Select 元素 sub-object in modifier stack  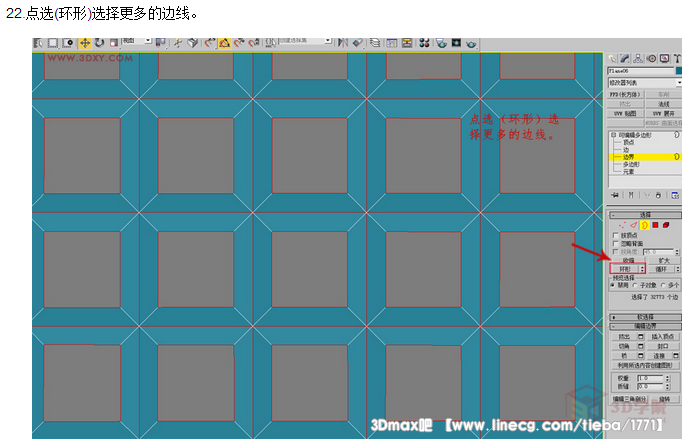pyautogui.click(x=628, y=172)
